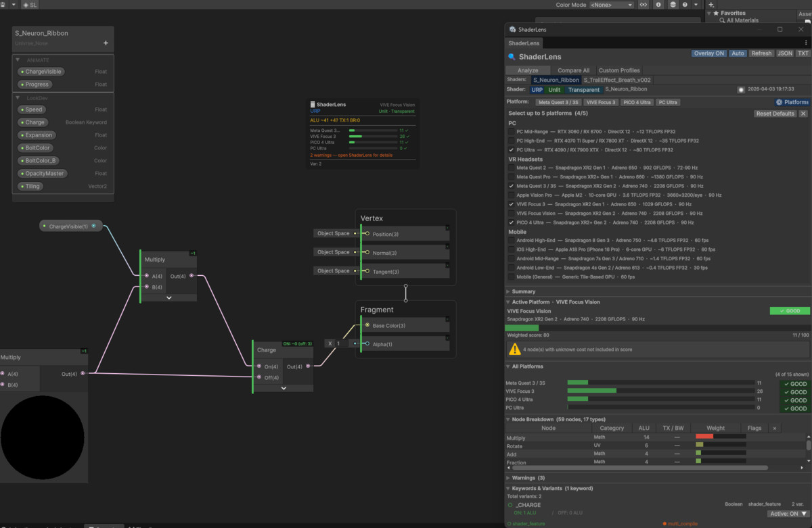Click the SL toolbar button
The image size is (812, 528).
point(29,5)
